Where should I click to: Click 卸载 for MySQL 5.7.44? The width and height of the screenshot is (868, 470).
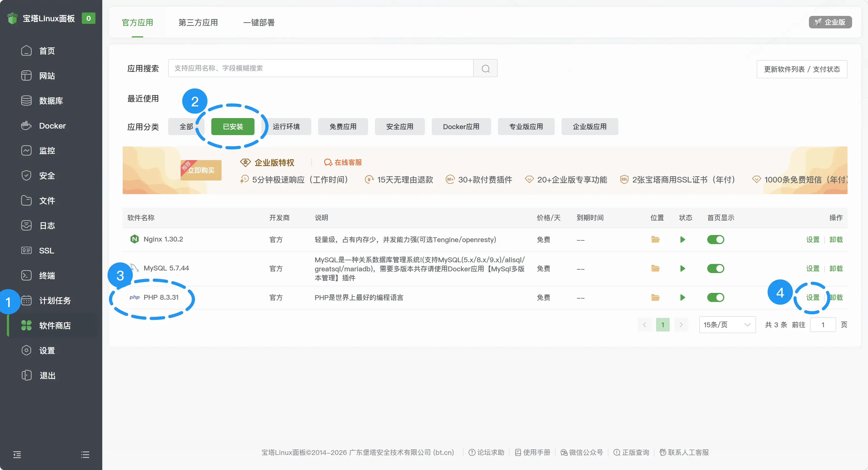[x=836, y=268]
